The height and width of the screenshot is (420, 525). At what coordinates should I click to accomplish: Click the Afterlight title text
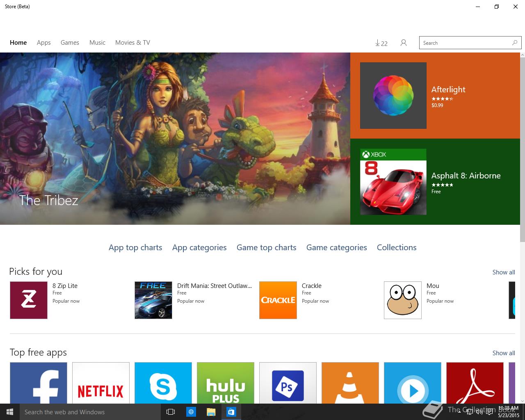448,89
